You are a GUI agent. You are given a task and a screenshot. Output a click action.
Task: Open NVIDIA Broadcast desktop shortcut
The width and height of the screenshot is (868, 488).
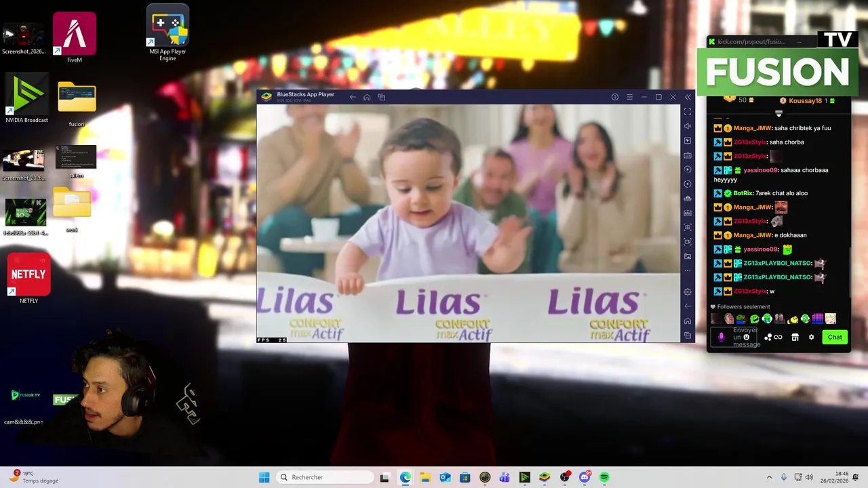(26, 99)
